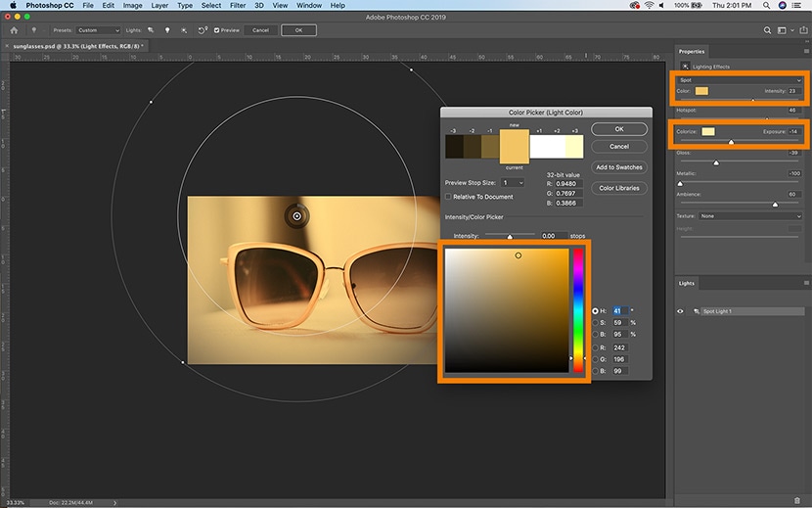Click the Colorize color swatch
The image size is (812, 508).
click(x=708, y=131)
